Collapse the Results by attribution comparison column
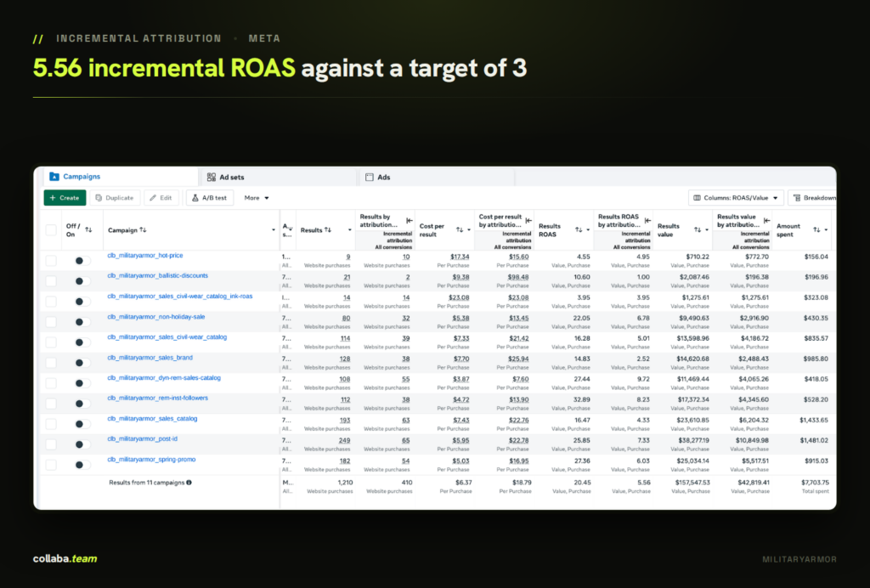Screen dimensions: 870x588 (x=410, y=220)
